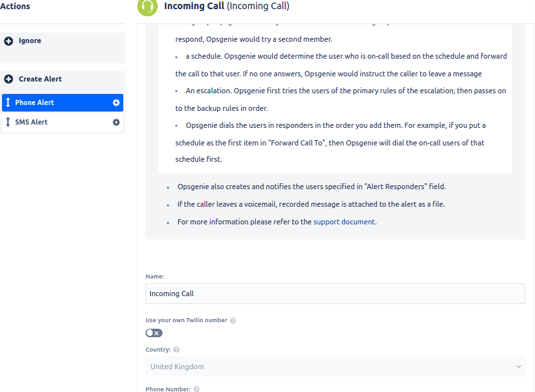Viewport: 535px width, 392px height.
Task: Click the Actions panel heading
Action: pos(15,6)
